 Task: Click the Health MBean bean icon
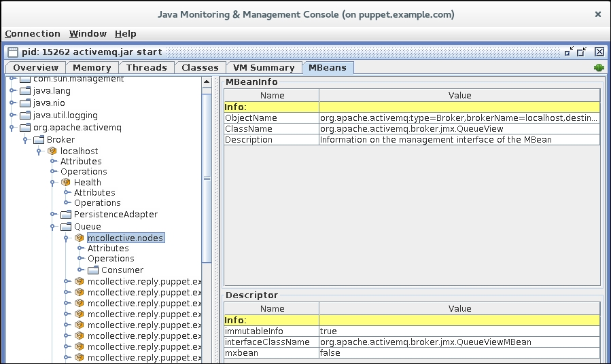[66, 182]
